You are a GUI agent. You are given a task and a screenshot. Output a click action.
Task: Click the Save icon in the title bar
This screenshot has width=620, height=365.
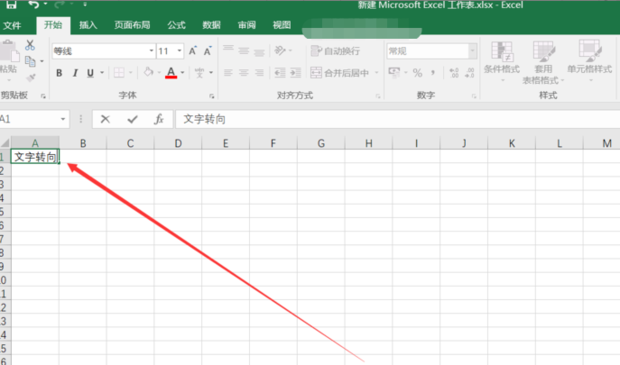point(11,5)
